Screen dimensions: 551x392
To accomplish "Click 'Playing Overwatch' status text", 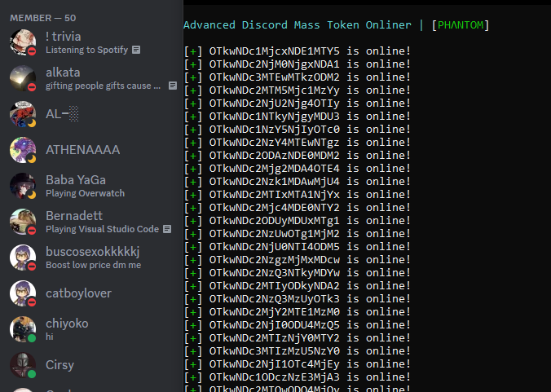I will [x=85, y=193].
